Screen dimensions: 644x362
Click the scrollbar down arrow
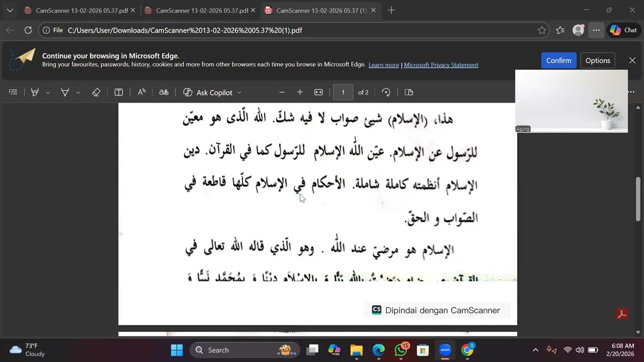click(x=638, y=332)
